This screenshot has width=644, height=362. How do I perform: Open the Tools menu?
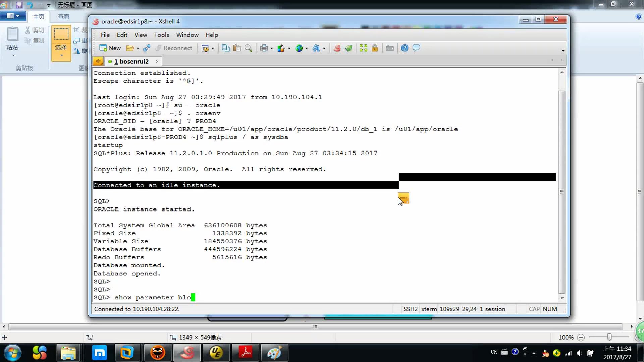(x=161, y=35)
